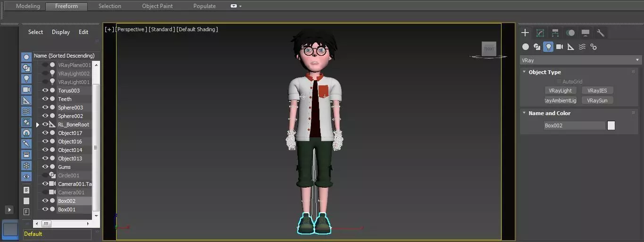
Task: Switch to the Selection ribbon tab
Action: [109, 6]
